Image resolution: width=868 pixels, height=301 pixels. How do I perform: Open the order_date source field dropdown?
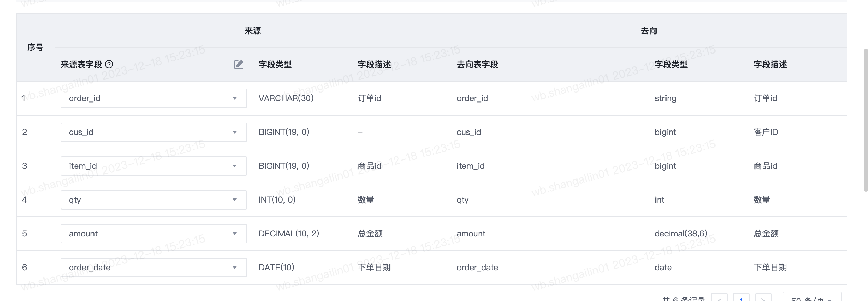pyautogui.click(x=154, y=268)
